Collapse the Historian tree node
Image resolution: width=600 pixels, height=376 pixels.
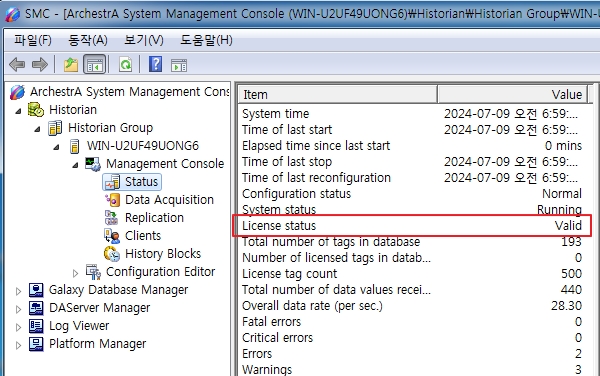coord(18,111)
